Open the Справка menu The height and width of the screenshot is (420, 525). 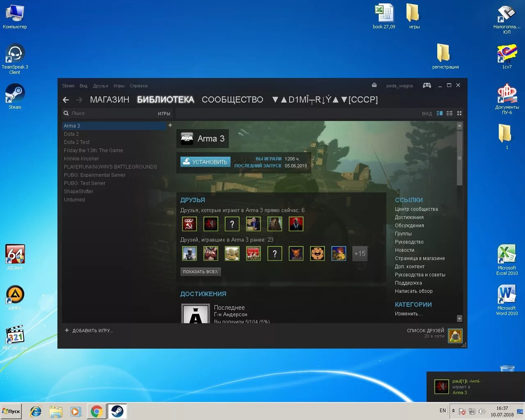(x=139, y=86)
